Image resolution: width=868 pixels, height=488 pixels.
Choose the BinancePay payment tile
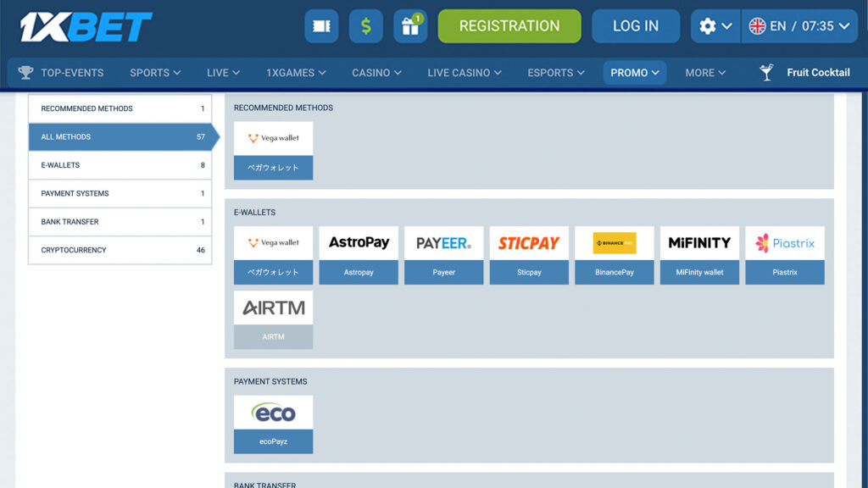pos(615,255)
